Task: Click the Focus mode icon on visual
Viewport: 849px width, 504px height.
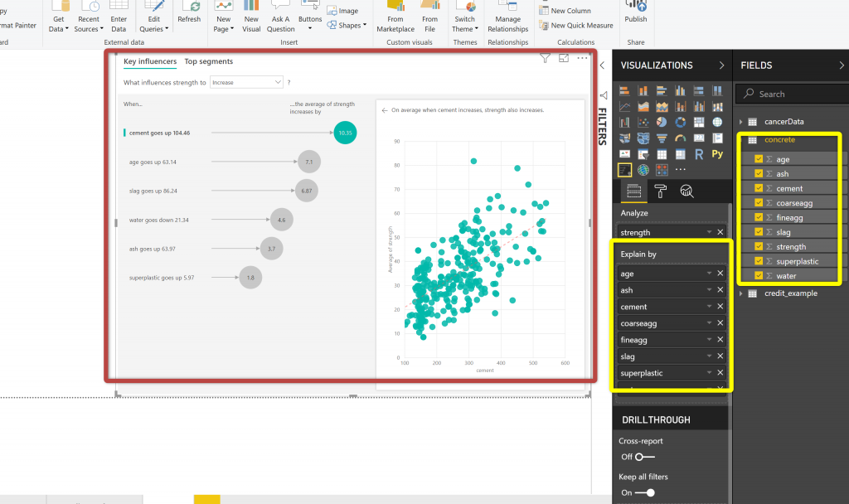Action: [x=564, y=58]
